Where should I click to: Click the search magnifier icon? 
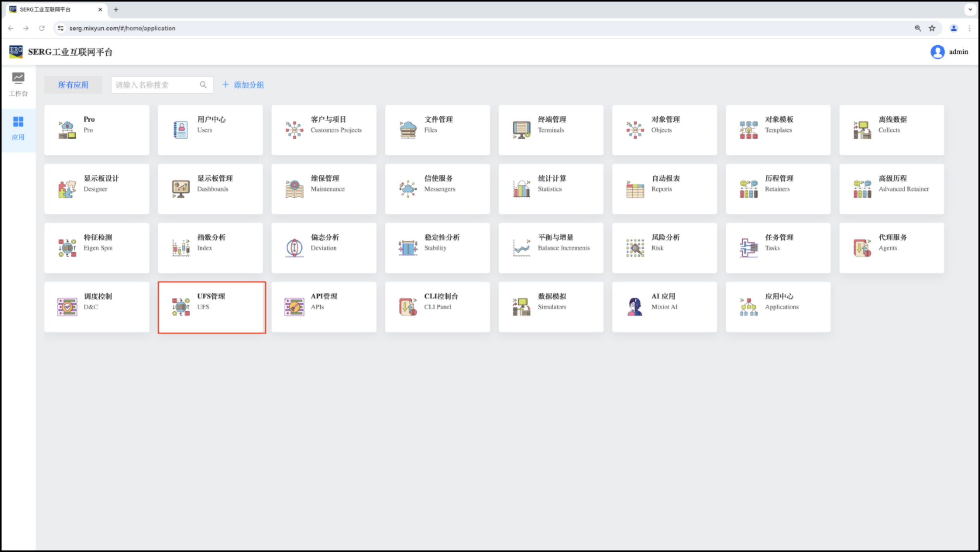pyautogui.click(x=203, y=85)
